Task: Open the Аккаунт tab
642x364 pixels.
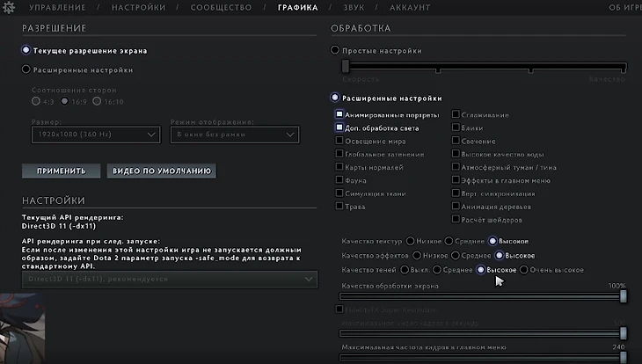Action: pos(409,8)
